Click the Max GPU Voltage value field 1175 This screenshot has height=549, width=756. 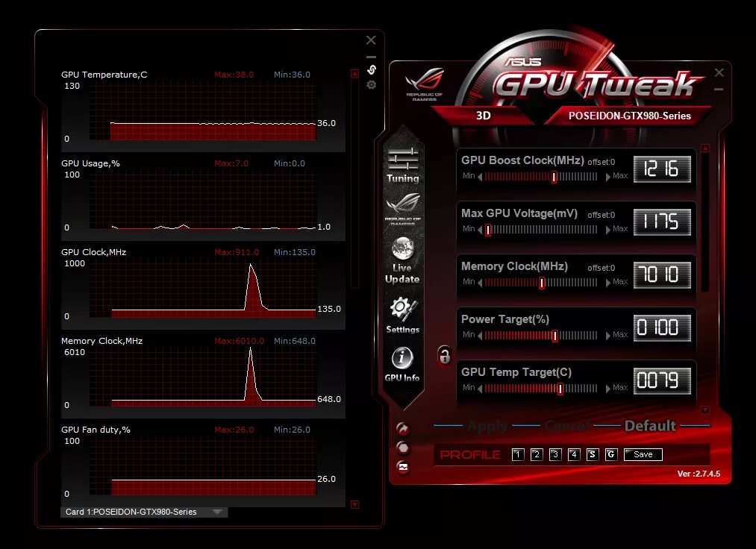662,222
